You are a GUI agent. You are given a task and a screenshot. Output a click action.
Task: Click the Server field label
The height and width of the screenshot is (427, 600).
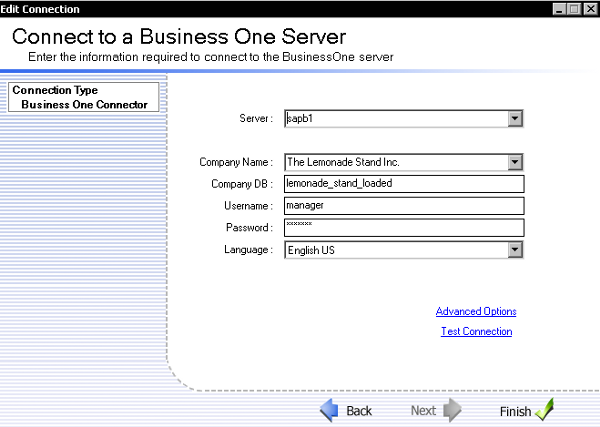(x=256, y=118)
